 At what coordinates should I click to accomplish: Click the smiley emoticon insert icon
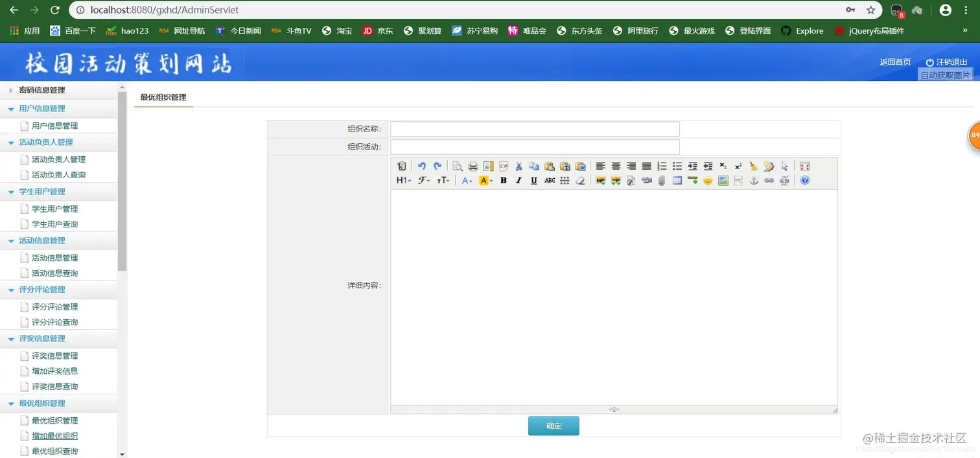pyautogui.click(x=707, y=180)
